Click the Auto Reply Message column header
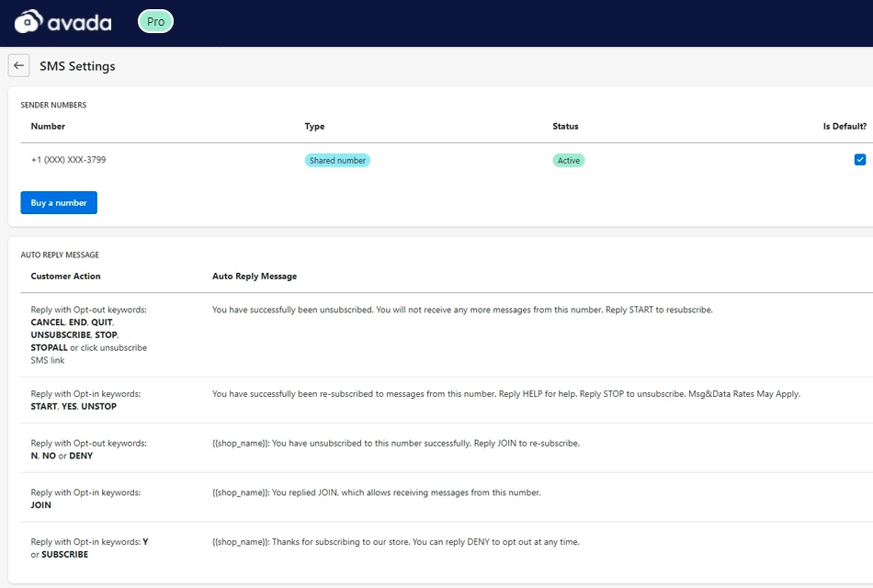 tap(255, 277)
